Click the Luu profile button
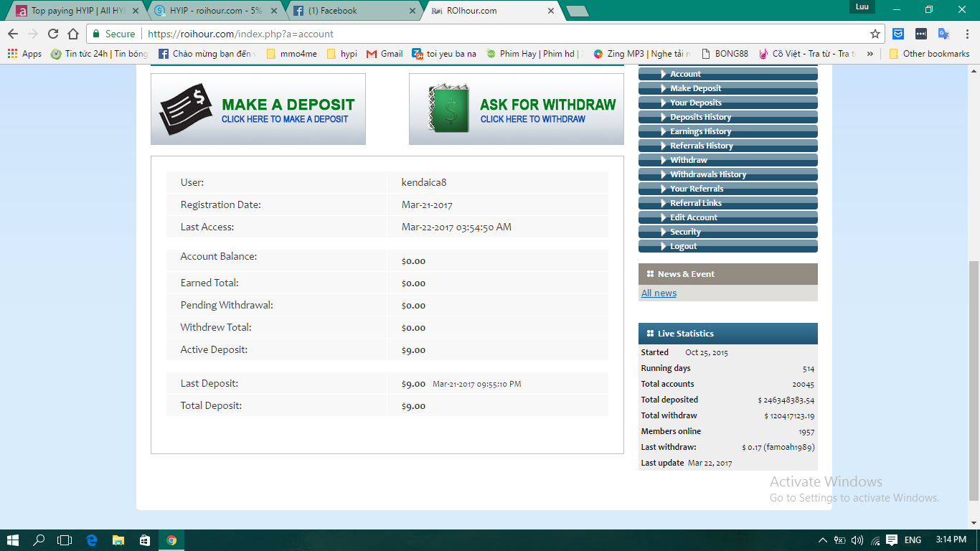This screenshot has height=551, width=980. coord(862,7)
